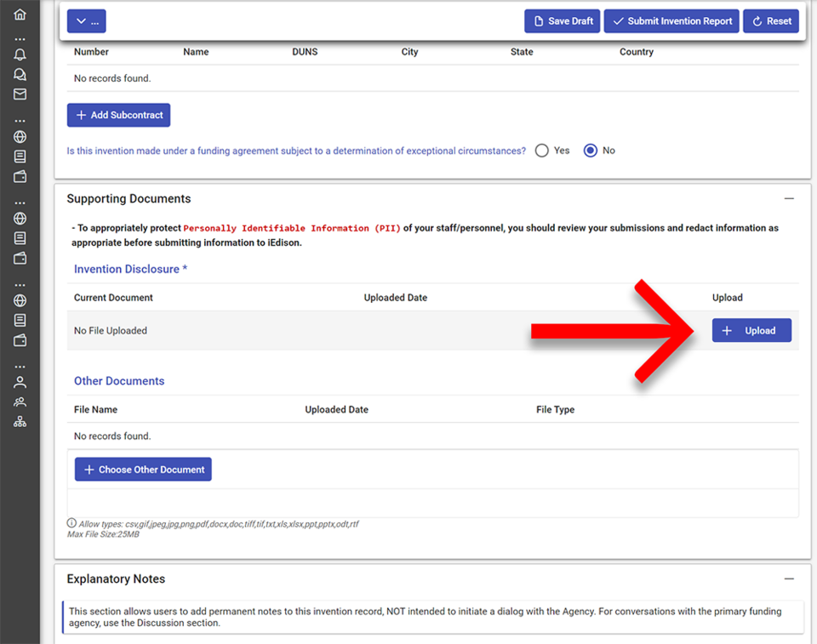Click the Name column header
The image size is (817, 644).
[196, 52]
